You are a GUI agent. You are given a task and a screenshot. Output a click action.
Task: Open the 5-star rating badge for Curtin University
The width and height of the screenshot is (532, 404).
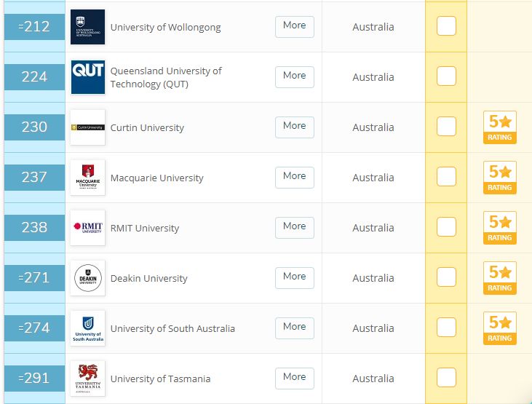point(500,127)
